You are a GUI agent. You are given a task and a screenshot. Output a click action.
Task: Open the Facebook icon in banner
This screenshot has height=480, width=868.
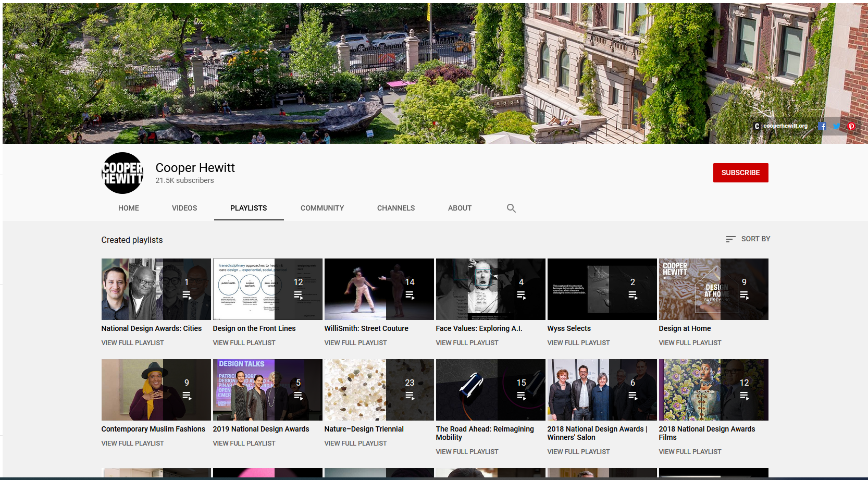822,126
